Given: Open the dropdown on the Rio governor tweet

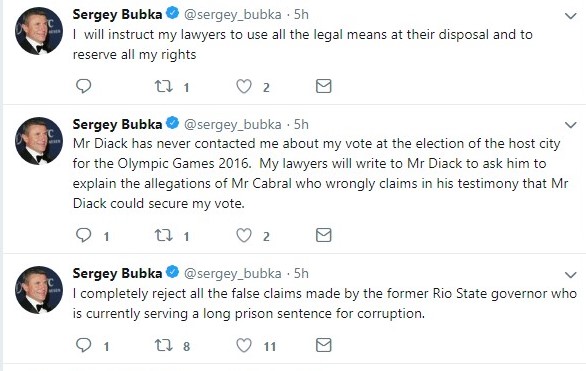Looking at the screenshot, I should (x=570, y=275).
